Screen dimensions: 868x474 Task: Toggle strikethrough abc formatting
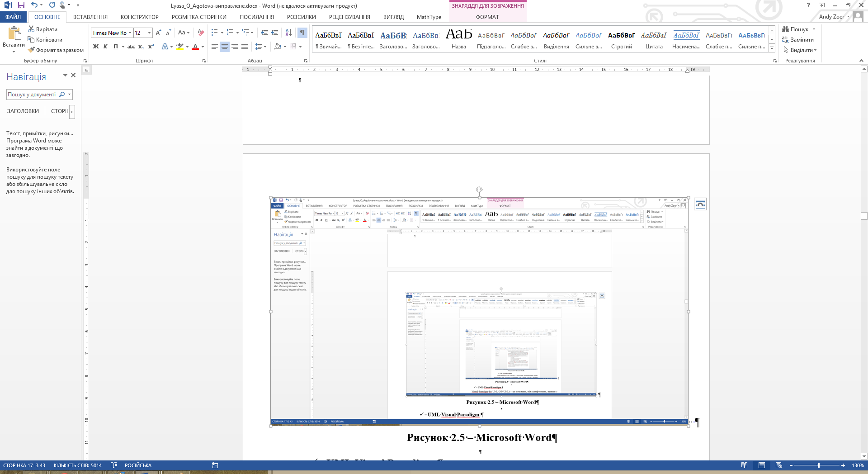click(131, 46)
